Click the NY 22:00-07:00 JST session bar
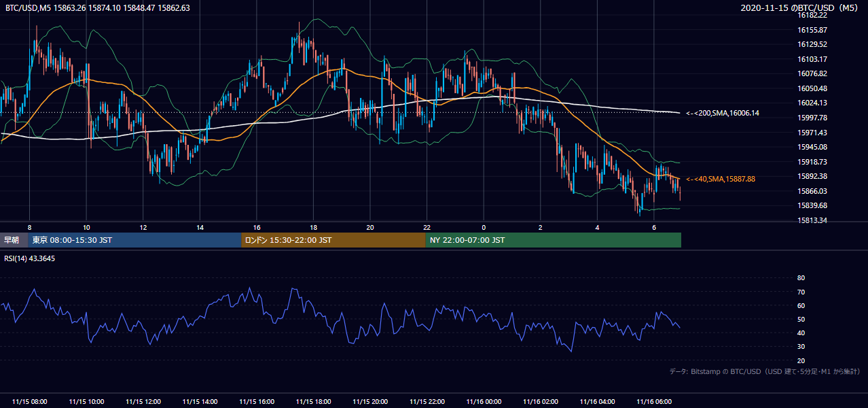Screen dimensions: 868x408 point(554,240)
